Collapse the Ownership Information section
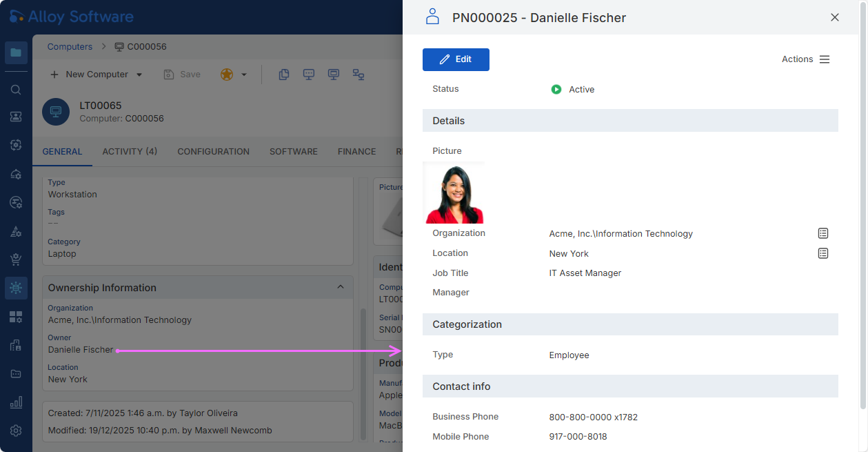 tap(340, 287)
